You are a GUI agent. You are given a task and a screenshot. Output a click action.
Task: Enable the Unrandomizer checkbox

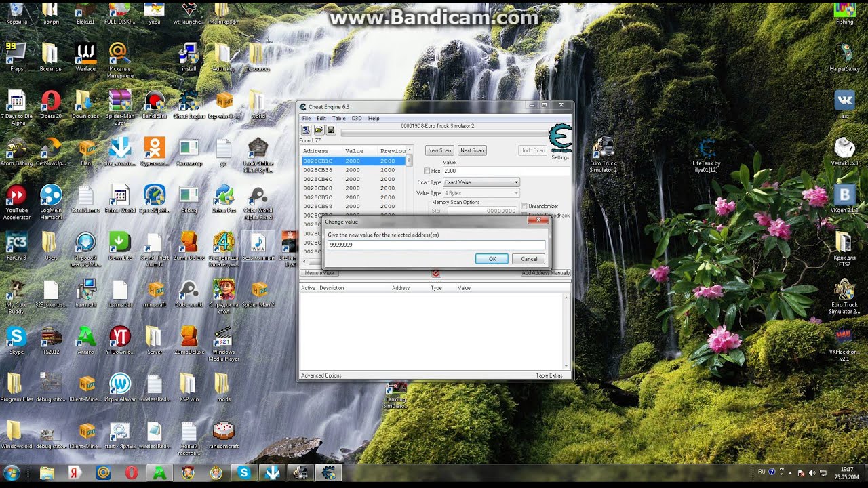[x=524, y=206]
